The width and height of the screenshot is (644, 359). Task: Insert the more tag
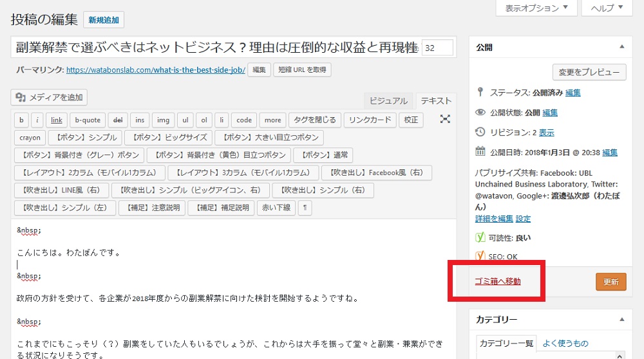point(272,120)
